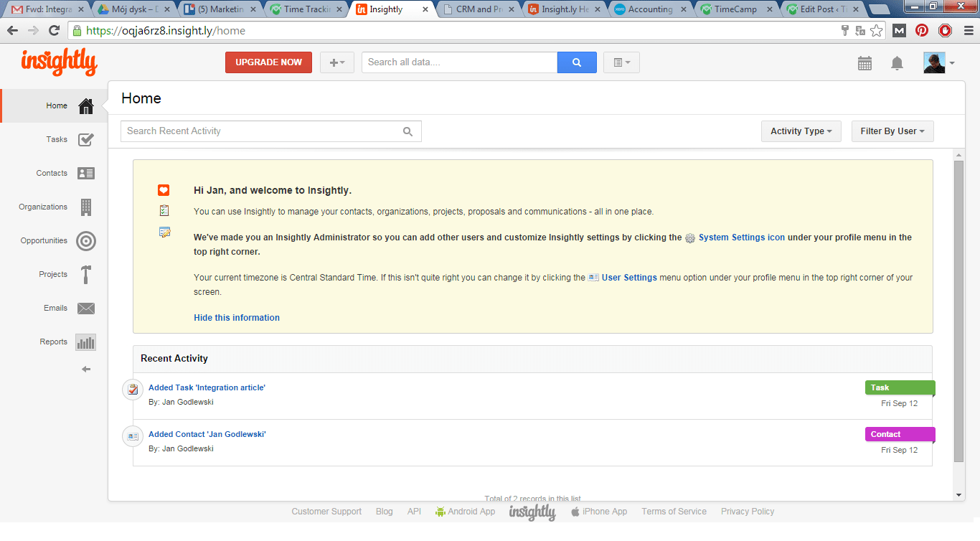
Task: Open Added Contact 'Jan Godlewski' link
Action: tap(207, 434)
